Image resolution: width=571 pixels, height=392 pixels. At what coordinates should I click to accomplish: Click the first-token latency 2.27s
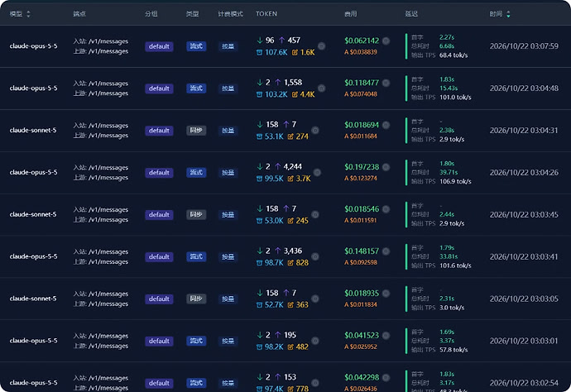pos(447,37)
